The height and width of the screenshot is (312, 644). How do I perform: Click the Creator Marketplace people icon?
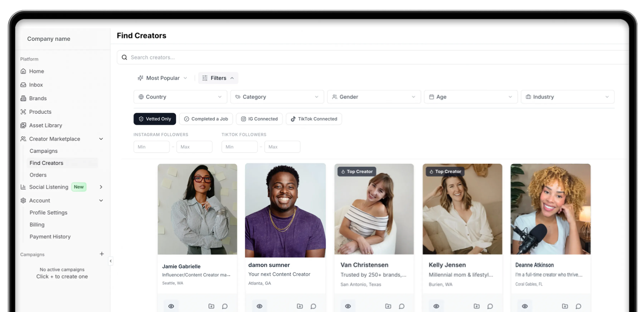click(23, 139)
